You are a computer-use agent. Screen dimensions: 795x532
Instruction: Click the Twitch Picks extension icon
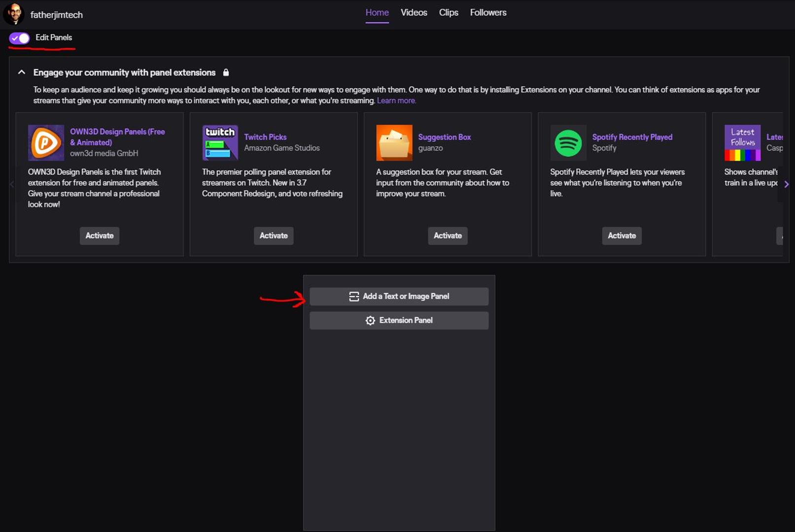pos(220,143)
